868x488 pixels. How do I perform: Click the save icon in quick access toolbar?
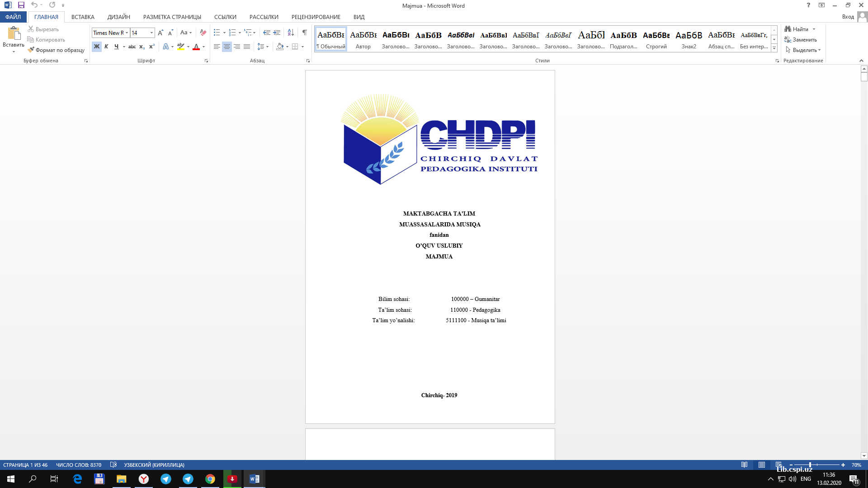tap(21, 5)
